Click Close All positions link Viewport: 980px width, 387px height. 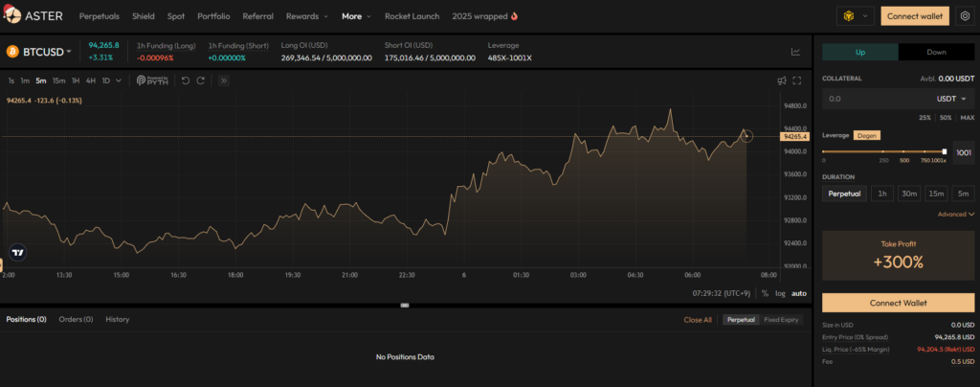[x=698, y=320]
